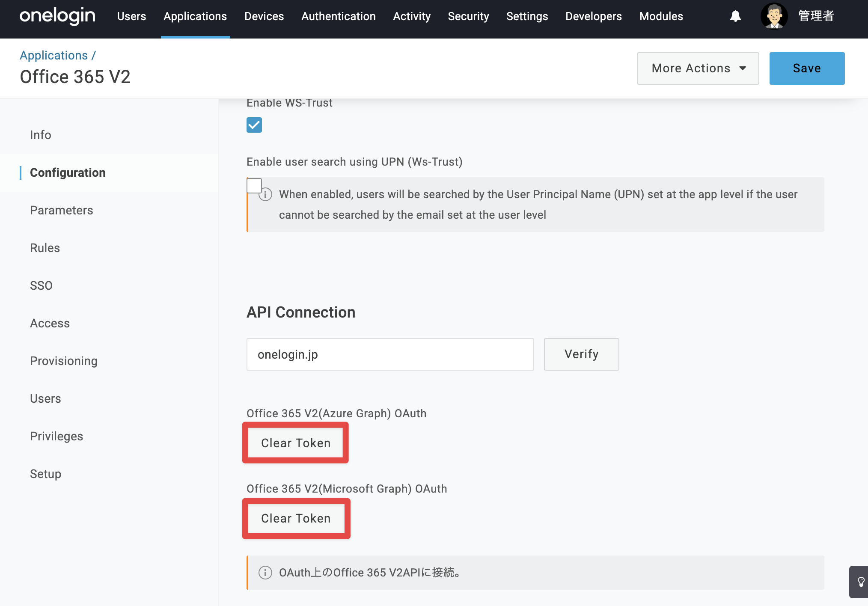The height and width of the screenshot is (606, 868).
Task: Clear the Microsoft Graph OAuth token
Action: tap(296, 518)
